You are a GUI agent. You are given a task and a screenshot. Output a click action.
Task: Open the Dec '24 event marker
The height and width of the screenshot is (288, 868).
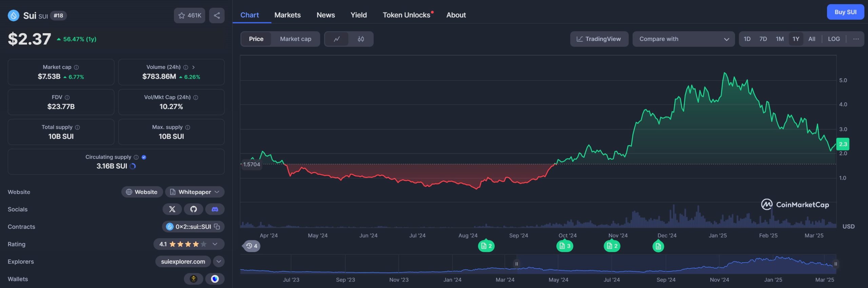[x=658, y=246]
